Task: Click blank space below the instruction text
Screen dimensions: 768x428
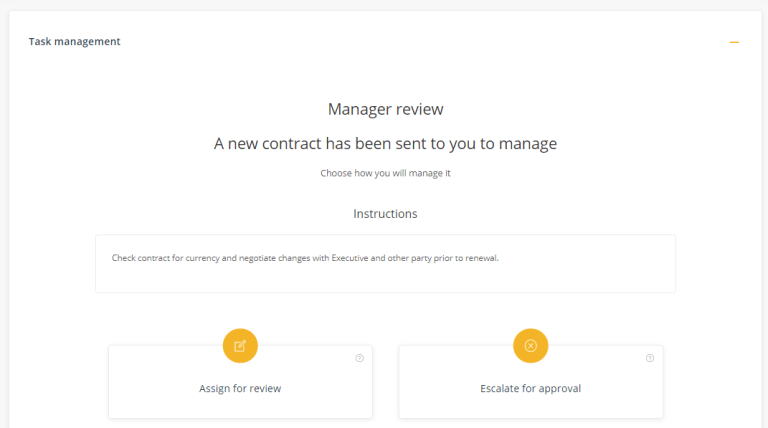Action: click(x=385, y=279)
